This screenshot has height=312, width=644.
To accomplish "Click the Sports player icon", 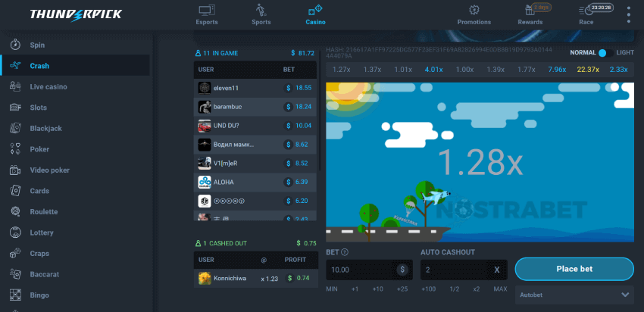I will 261,9.
